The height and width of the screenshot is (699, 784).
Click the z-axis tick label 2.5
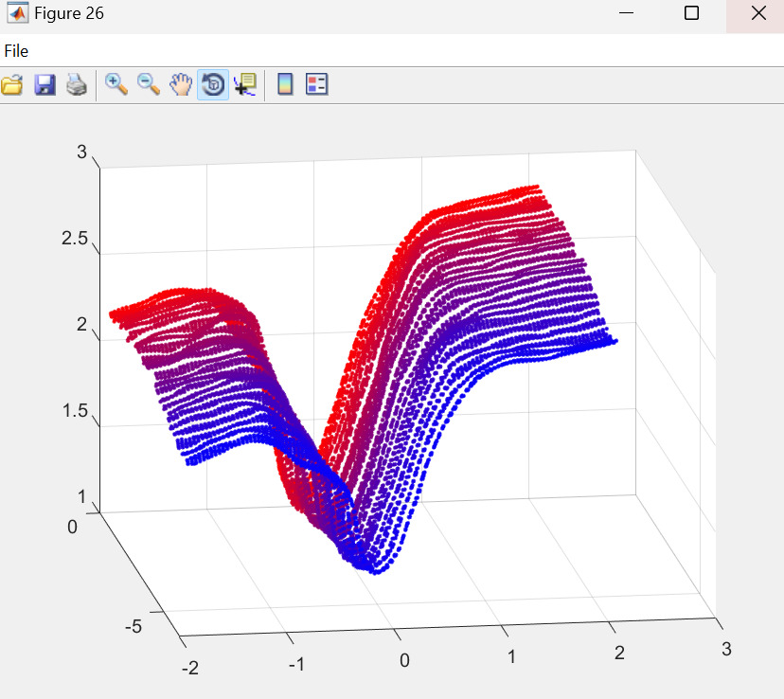click(x=75, y=239)
